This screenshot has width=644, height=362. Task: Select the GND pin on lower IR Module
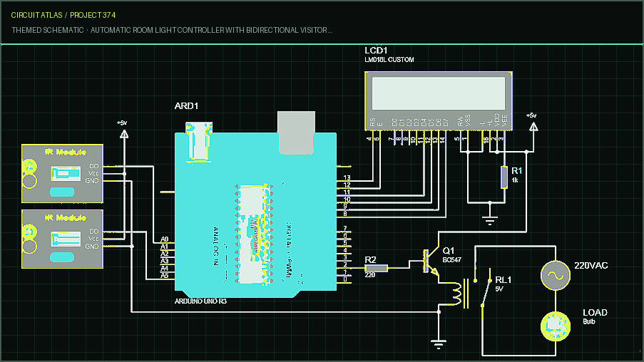click(x=92, y=247)
